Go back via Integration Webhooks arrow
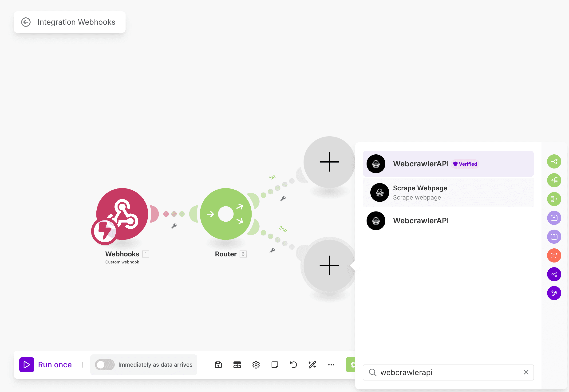Viewport: 569px width, 392px height. pyautogui.click(x=26, y=22)
